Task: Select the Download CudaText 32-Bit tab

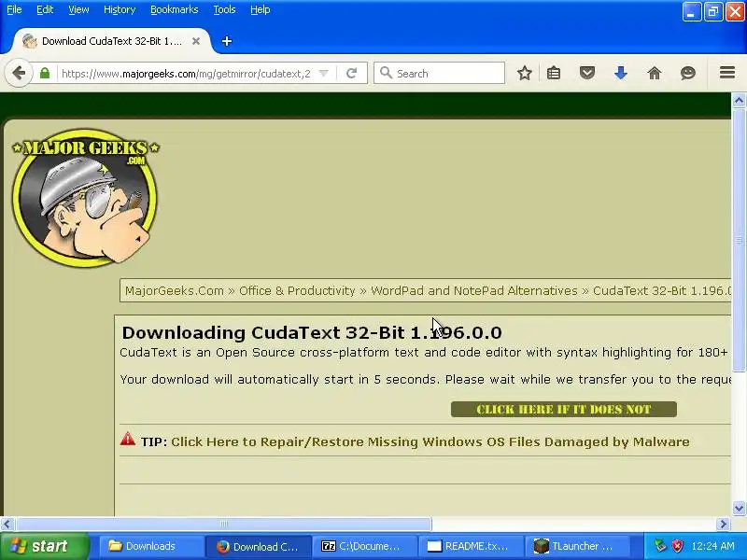Action: (x=111, y=41)
